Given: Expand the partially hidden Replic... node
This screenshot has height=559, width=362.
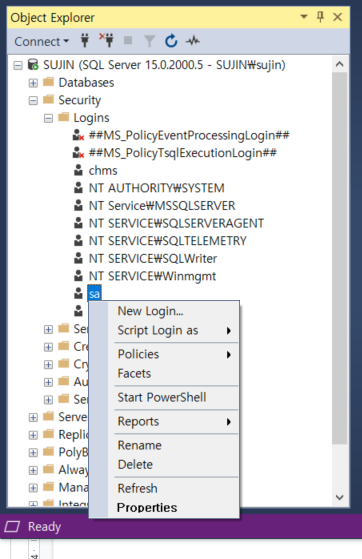Looking at the screenshot, I should click(33, 435).
